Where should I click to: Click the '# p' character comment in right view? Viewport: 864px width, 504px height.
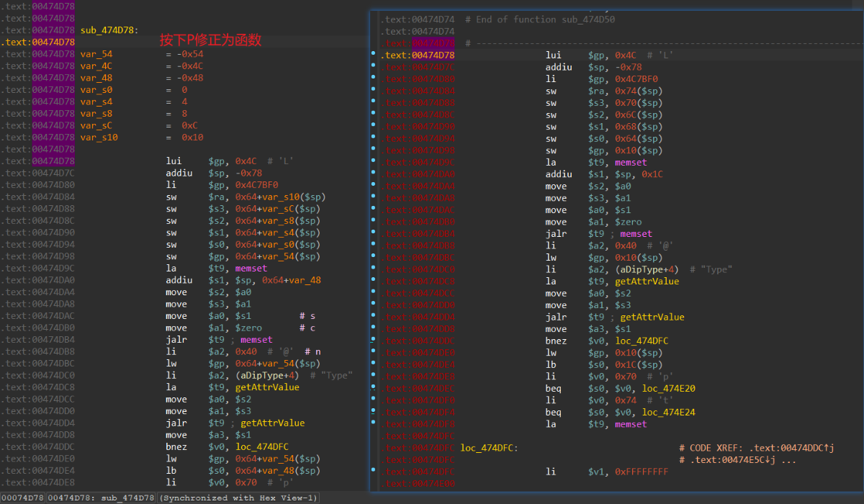[660, 377]
